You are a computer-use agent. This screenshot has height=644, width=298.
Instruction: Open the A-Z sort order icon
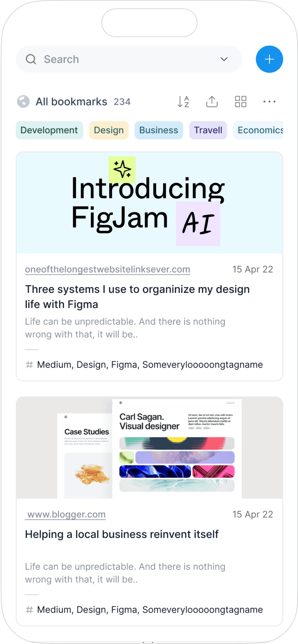183,101
